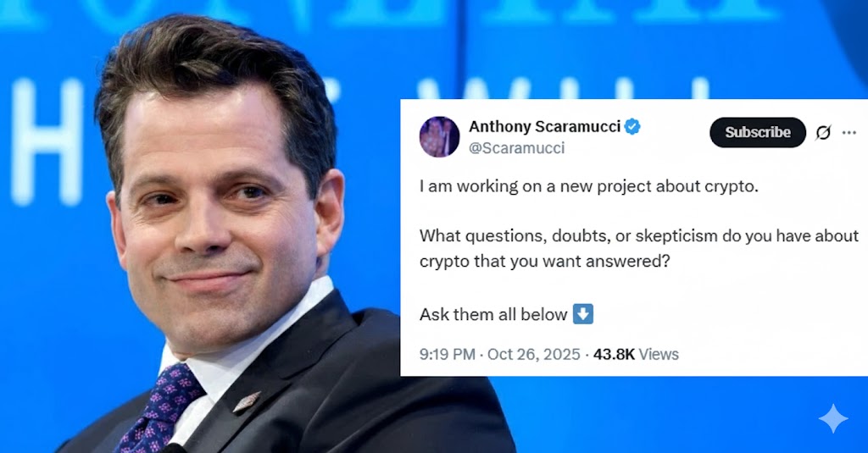Click the Grok slashed-circle icon
This screenshot has width=868, height=453.
[823, 133]
